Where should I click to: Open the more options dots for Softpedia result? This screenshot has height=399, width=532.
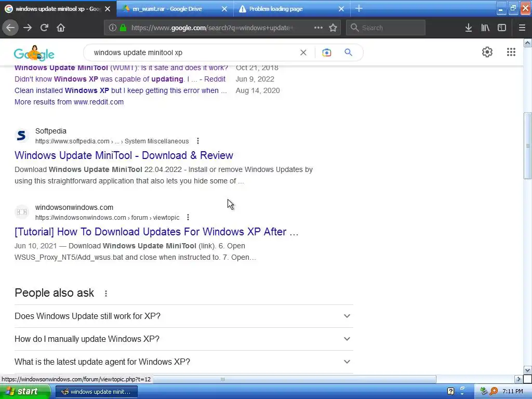click(198, 141)
